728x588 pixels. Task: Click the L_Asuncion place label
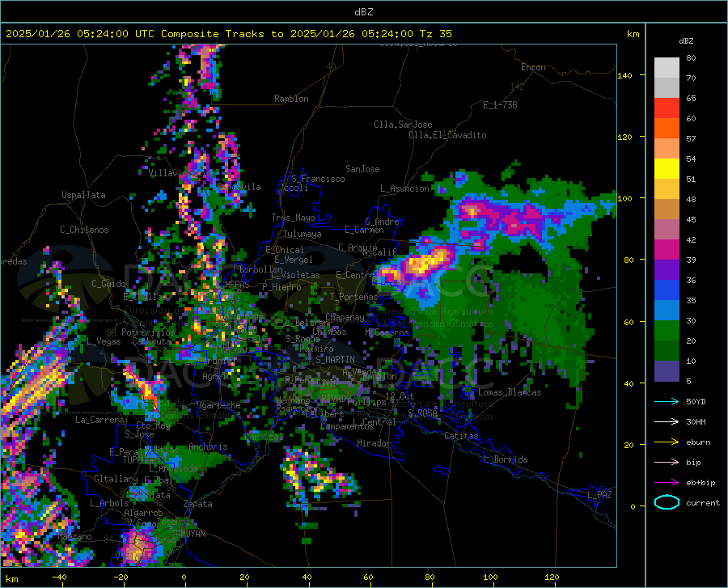(x=405, y=188)
